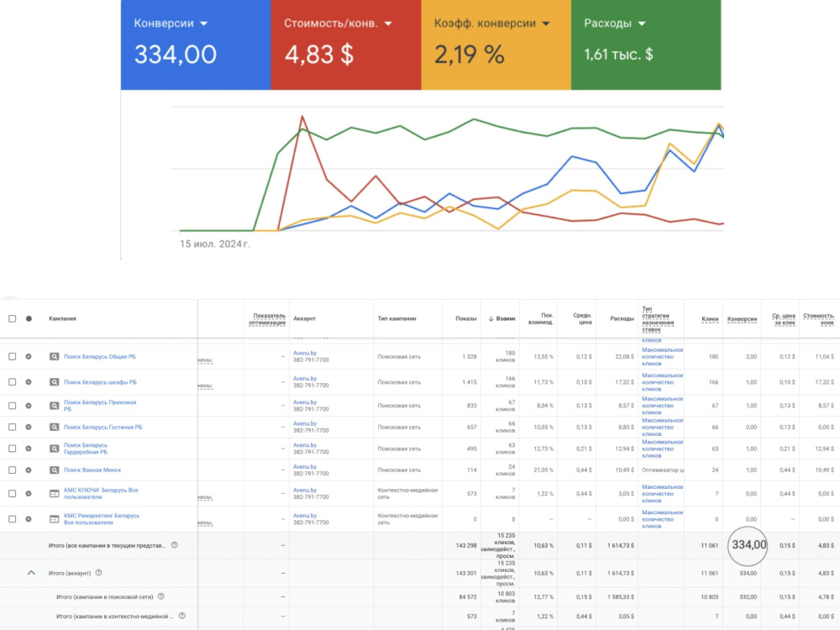Open campaign Поиск Беларусь Общие РБ
840x630 pixels.
point(100,356)
